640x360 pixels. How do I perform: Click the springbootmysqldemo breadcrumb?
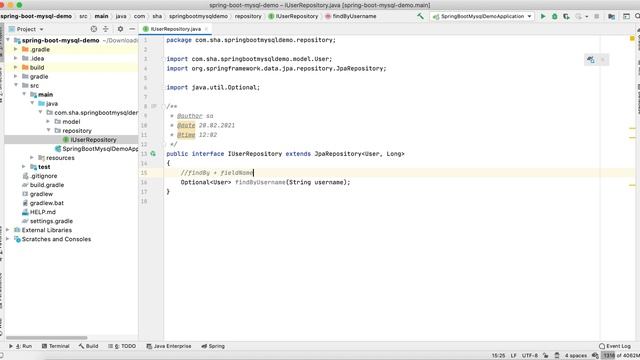pyautogui.click(x=198, y=16)
